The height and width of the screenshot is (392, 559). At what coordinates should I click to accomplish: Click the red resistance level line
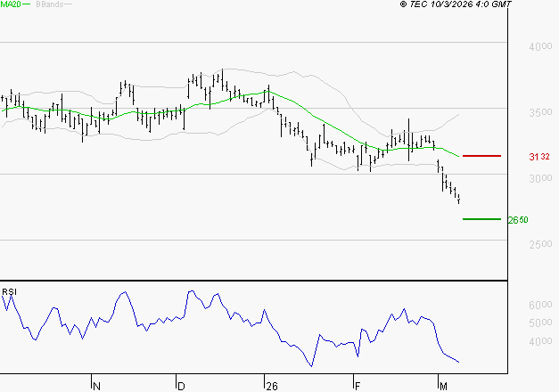[x=481, y=156]
